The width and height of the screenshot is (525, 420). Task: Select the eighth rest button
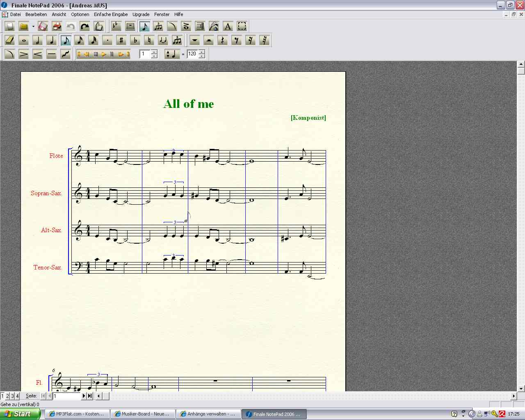(x=237, y=40)
